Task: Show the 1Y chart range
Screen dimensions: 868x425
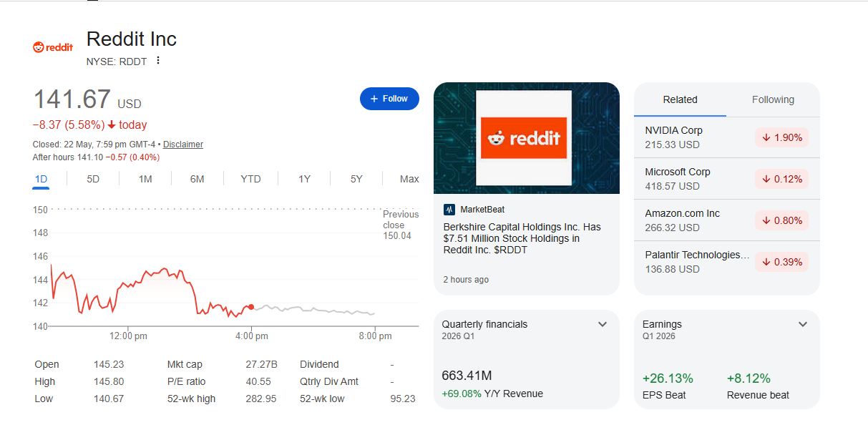Action: (304, 179)
